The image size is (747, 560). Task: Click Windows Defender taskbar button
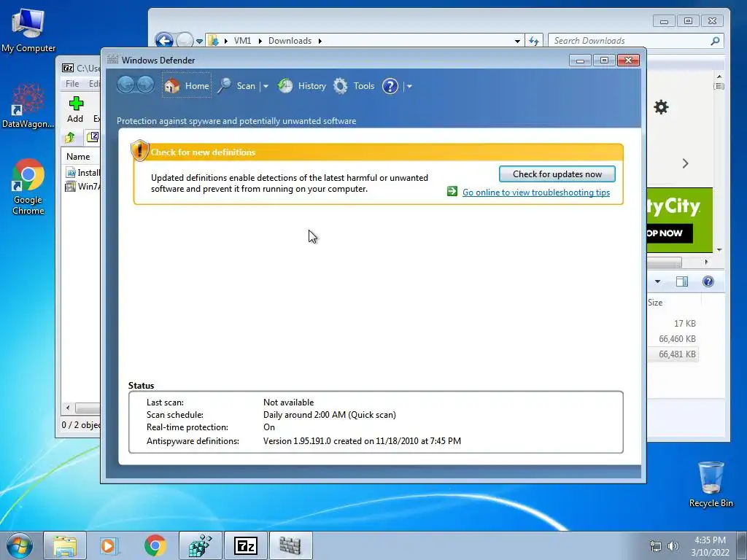click(290, 545)
